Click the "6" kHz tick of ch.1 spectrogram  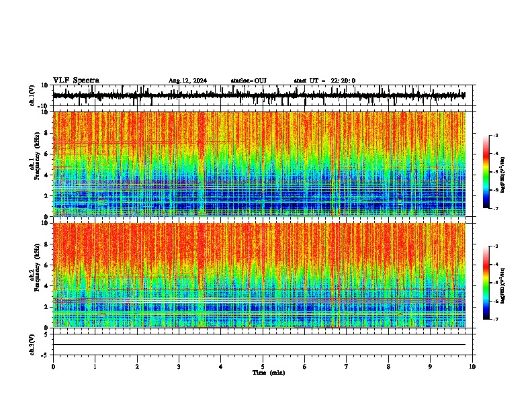coord(48,154)
